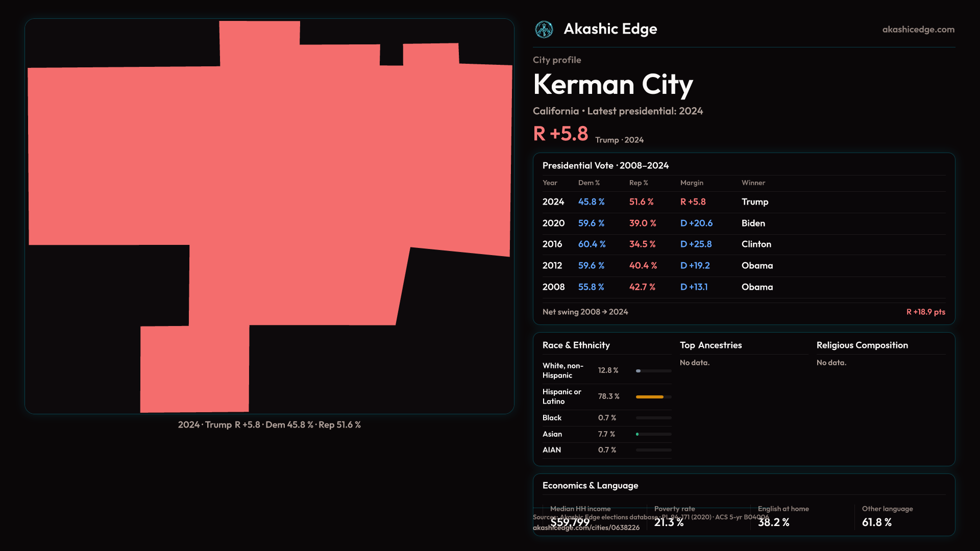Click the Top Ancestries section heading
This screenshot has height=551, width=980.
click(x=710, y=345)
